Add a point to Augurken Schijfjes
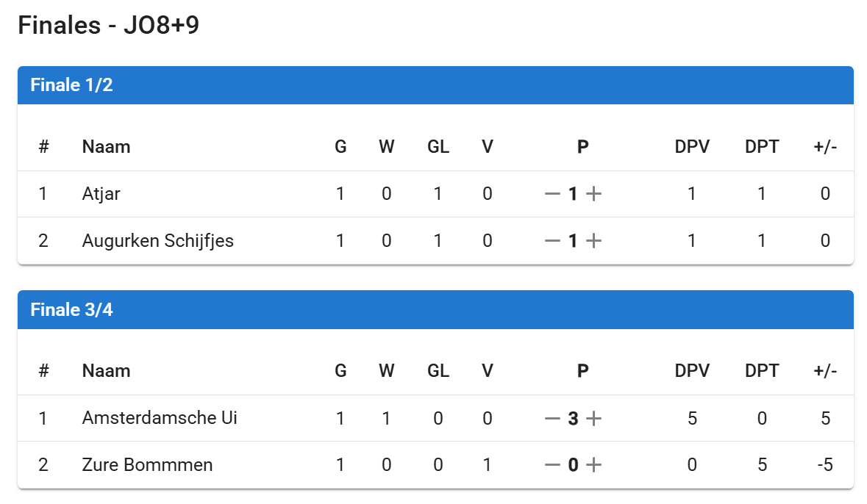Viewport: 867px width, 504px height. tap(593, 240)
